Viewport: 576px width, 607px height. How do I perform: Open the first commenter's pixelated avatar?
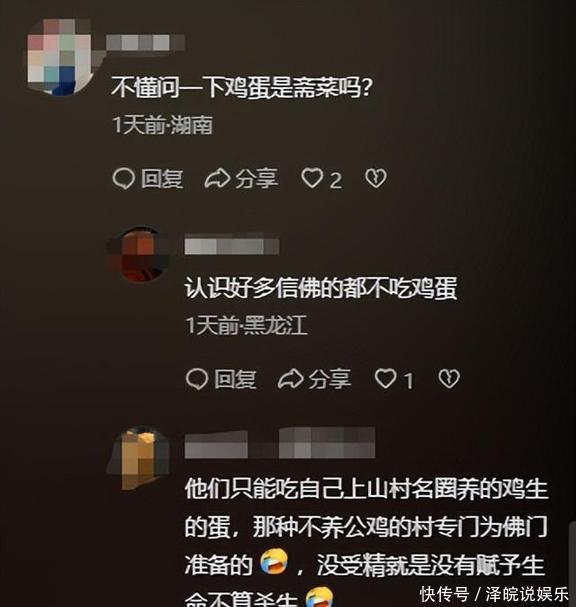(60, 57)
